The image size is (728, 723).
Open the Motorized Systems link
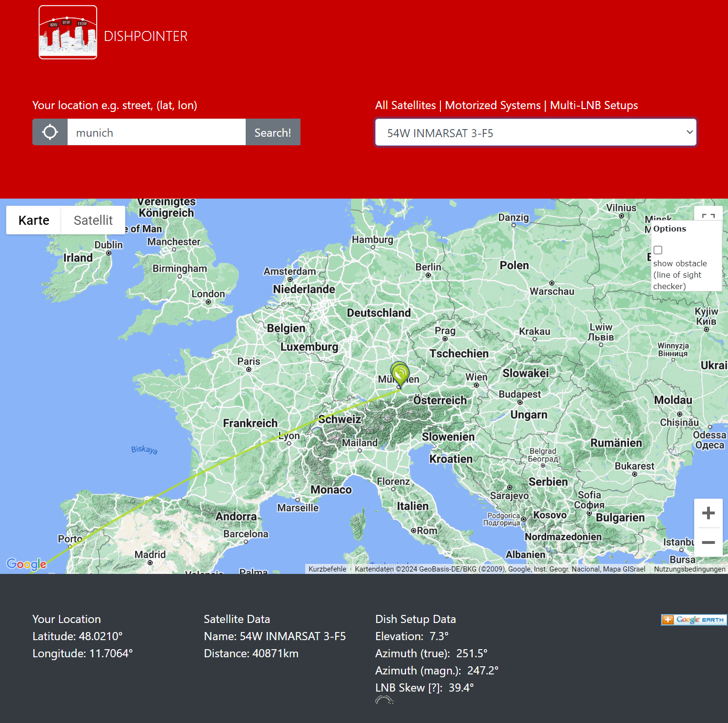(x=493, y=105)
